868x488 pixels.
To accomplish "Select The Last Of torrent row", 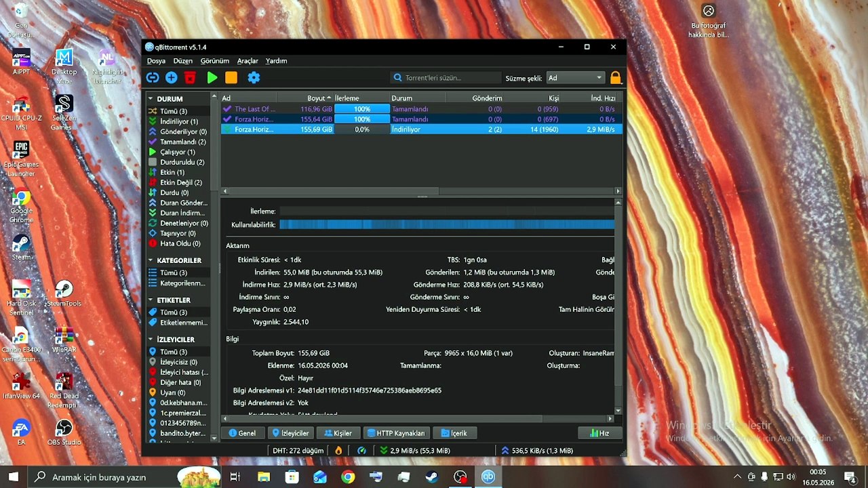I will (x=421, y=109).
